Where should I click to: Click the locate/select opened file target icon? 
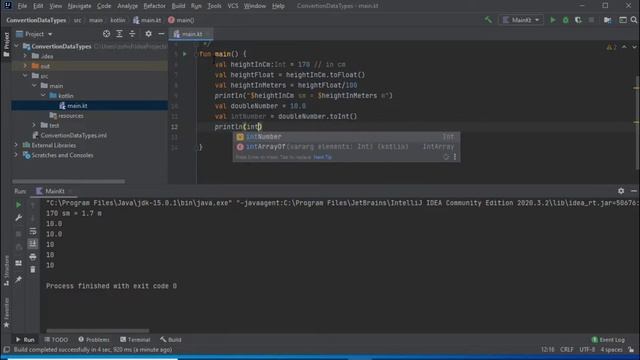tap(106, 34)
